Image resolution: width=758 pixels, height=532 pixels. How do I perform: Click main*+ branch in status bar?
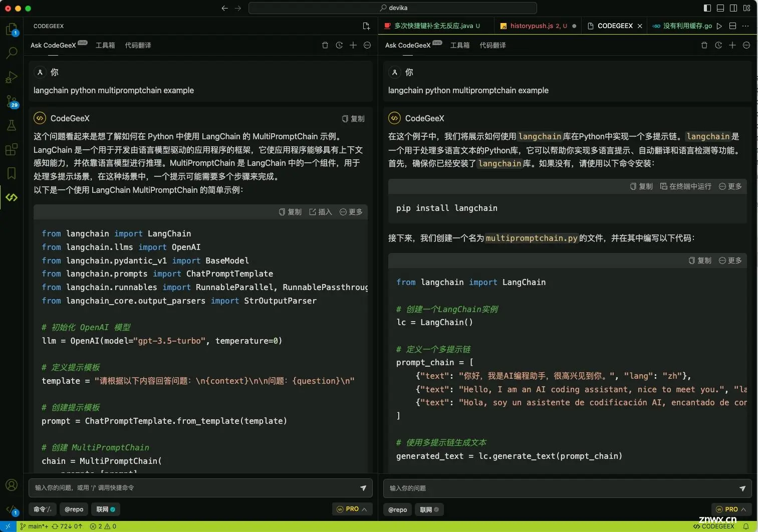point(34,526)
